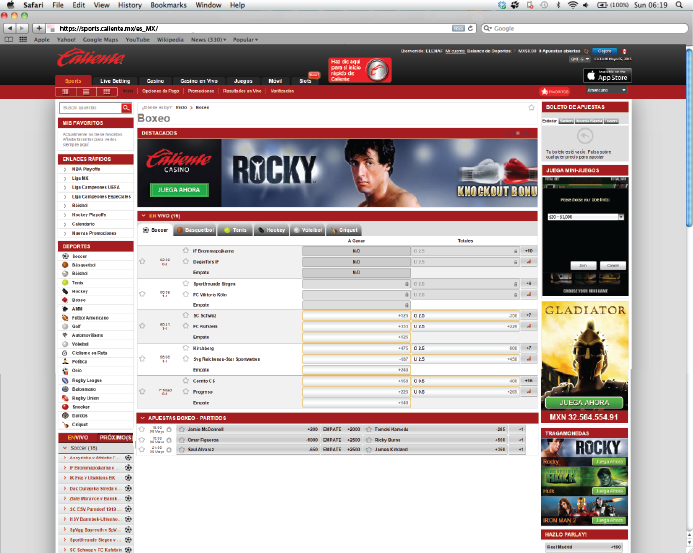Screen dimensions: 693x553
Task: Select the last Destacados carousel dot
Action: (527, 133)
